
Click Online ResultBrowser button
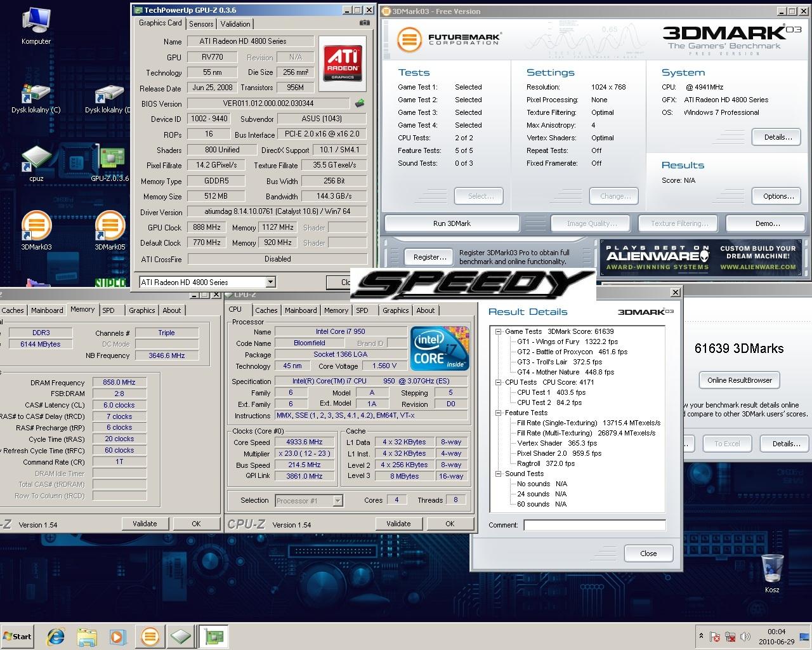(x=740, y=380)
